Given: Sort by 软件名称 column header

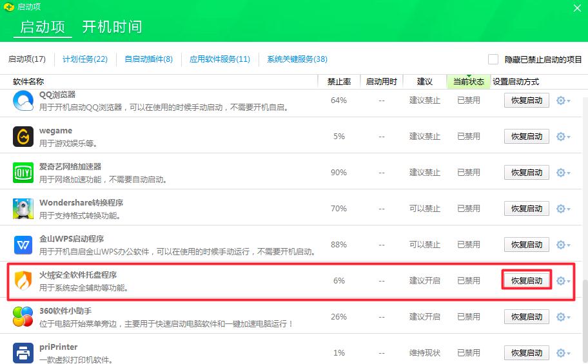Looking at the screenshot, I should pyautogui.click(x=28, y=82).
